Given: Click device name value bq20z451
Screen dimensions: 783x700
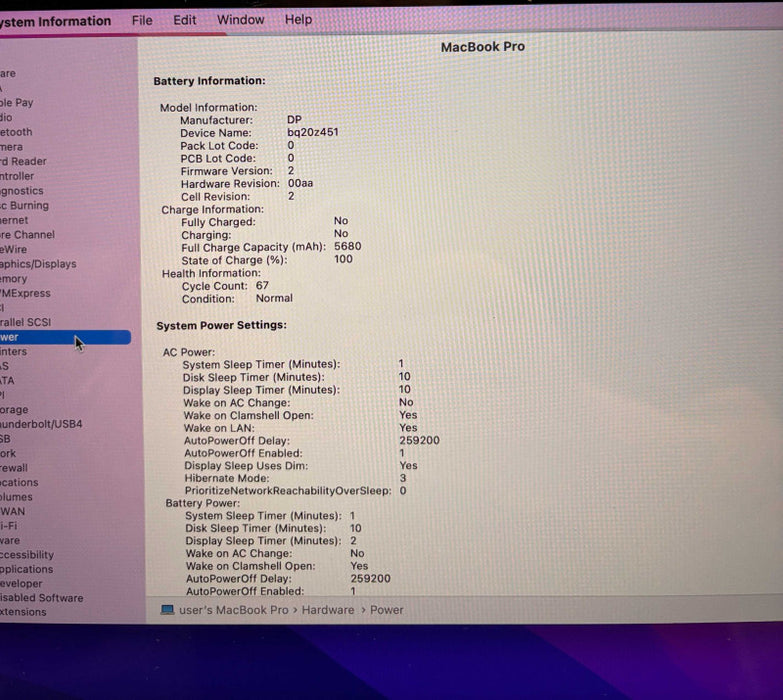Looking at the screenshot, I should (x=313, y=132).
